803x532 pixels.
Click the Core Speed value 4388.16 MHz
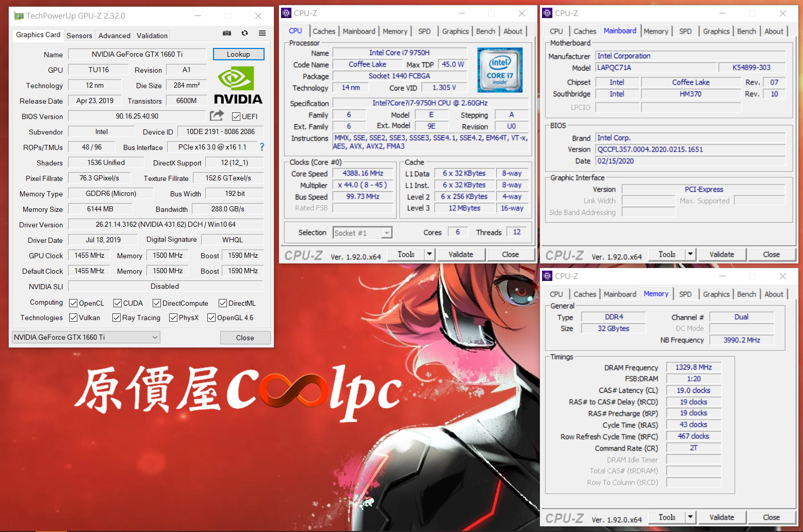pyautogui.click(x=363, y=173)
